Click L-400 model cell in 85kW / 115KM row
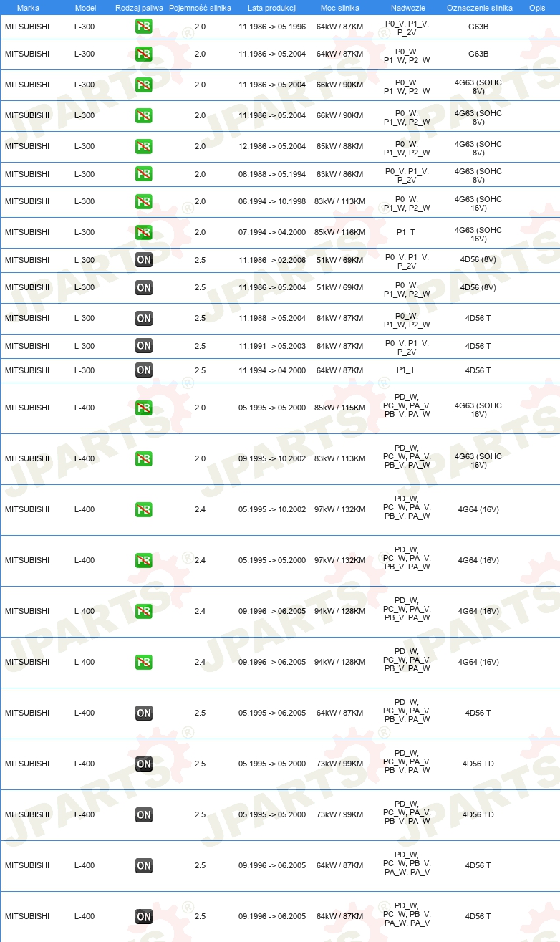Viewport: 560px width, 942px height. pyautogui.click(x=85, y=408)
